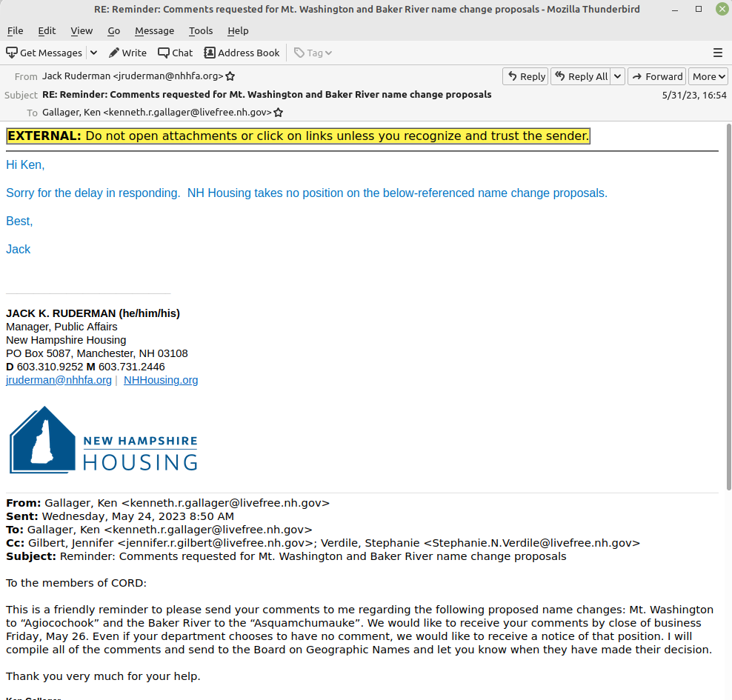Open the More actions dropdown
Viewport: 732px width, 700px height.
[x=708, y=76]
